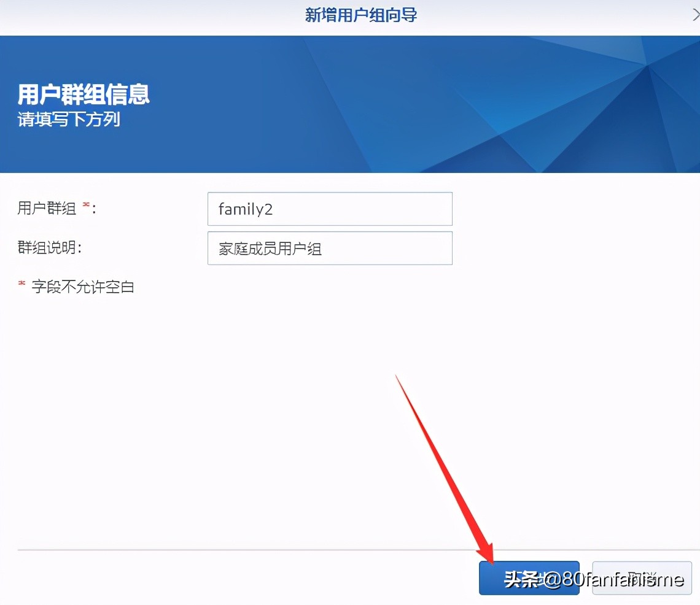
Task: Advance the wizard with the highlighted button
Action: (x=529, y=577)
